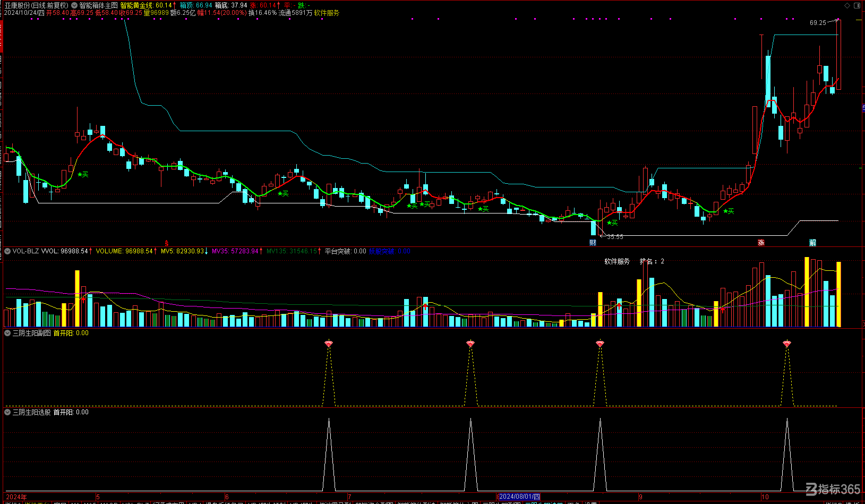Click the 箱顶: 66.94 value

(196, 5)
